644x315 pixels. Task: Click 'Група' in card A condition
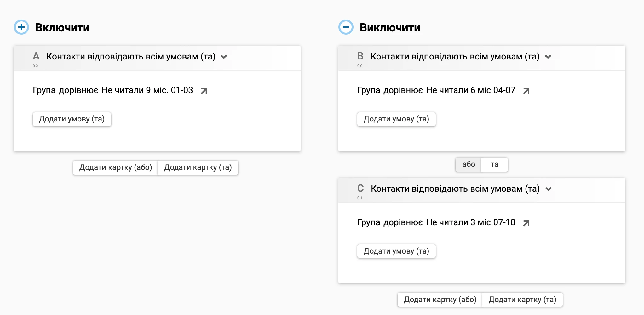point(44,90)
